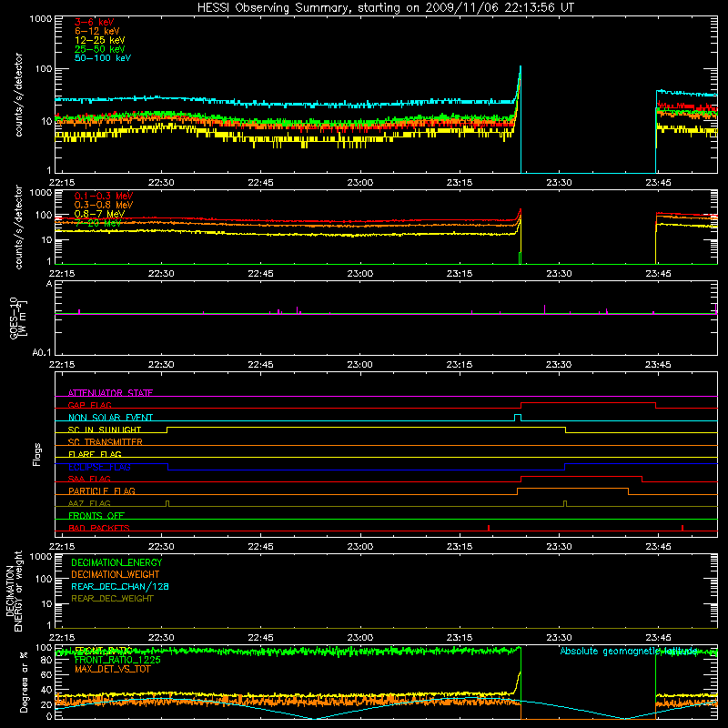Click the 23:00 tick under the keV panel
This screenshot has height=728, width=728.
coord(359,183)
